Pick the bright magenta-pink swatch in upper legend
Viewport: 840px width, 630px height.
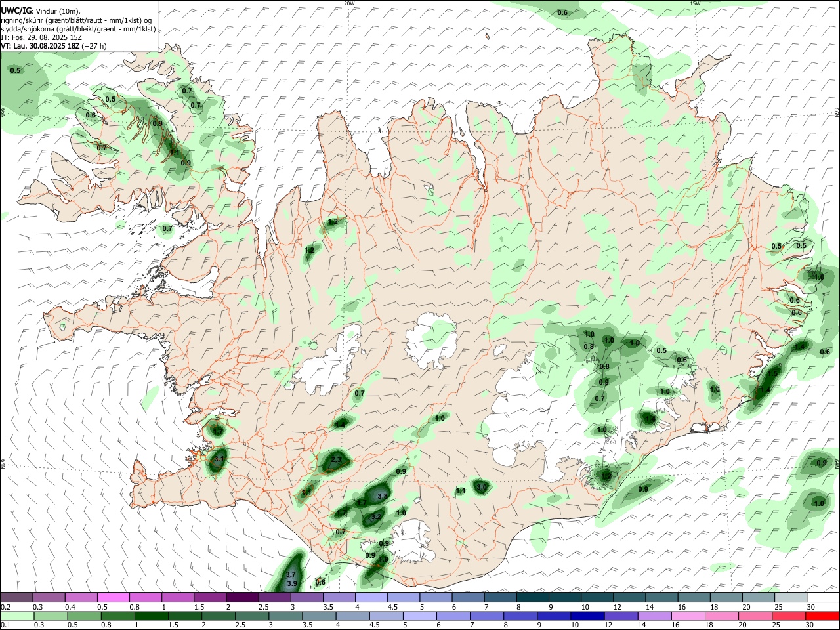tap(114, 597)
